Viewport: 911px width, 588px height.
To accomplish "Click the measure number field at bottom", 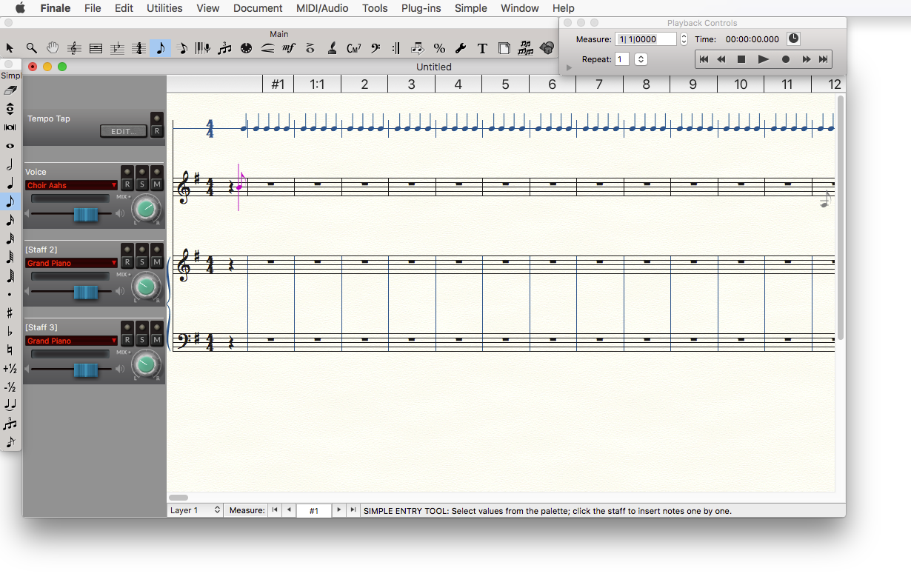I will 314,510.
